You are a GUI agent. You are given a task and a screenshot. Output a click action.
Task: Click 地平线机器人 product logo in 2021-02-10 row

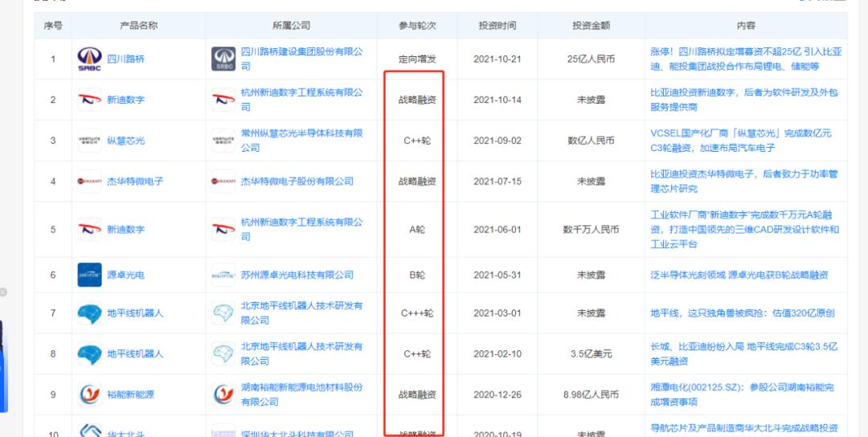pyautogui.click(x=90, y=354)
